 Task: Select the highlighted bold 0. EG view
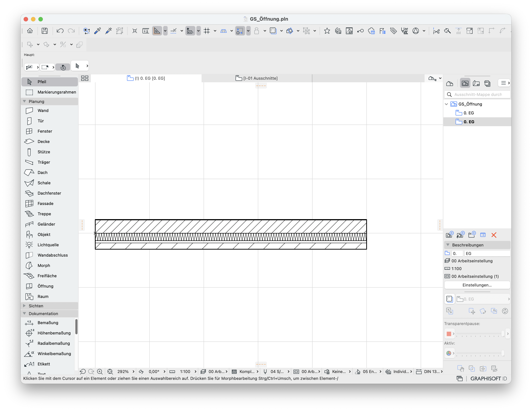click(477, 122)
